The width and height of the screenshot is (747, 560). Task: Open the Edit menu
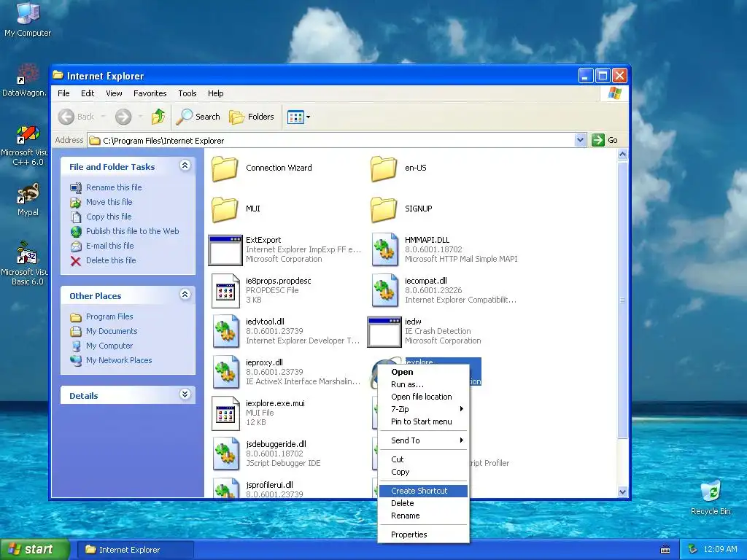click(x=88, y=93)
